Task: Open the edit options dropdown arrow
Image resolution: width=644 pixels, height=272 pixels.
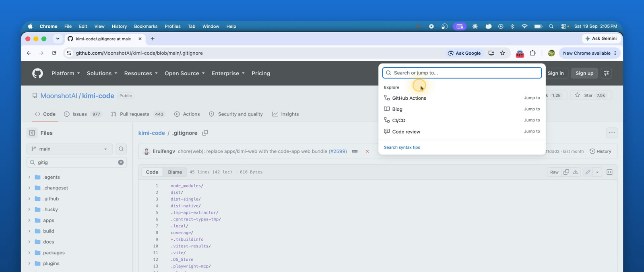Action: tap(597, 172)
